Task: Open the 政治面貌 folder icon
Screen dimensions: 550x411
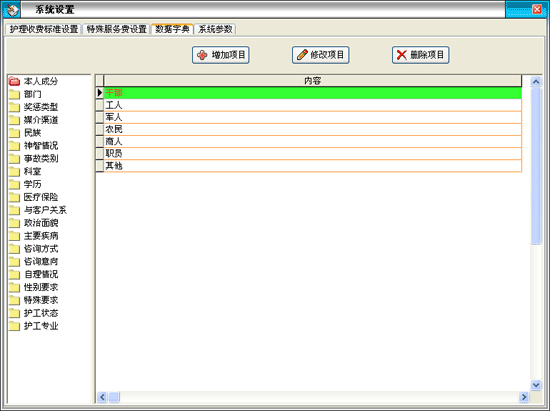Action: 14,223
